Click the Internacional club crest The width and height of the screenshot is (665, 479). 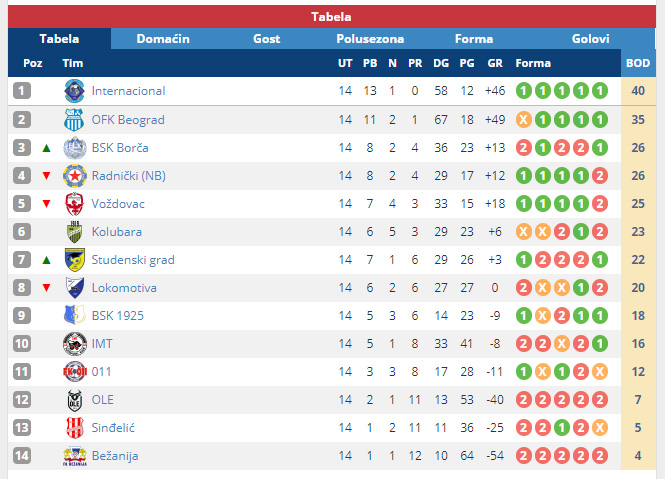75,91
